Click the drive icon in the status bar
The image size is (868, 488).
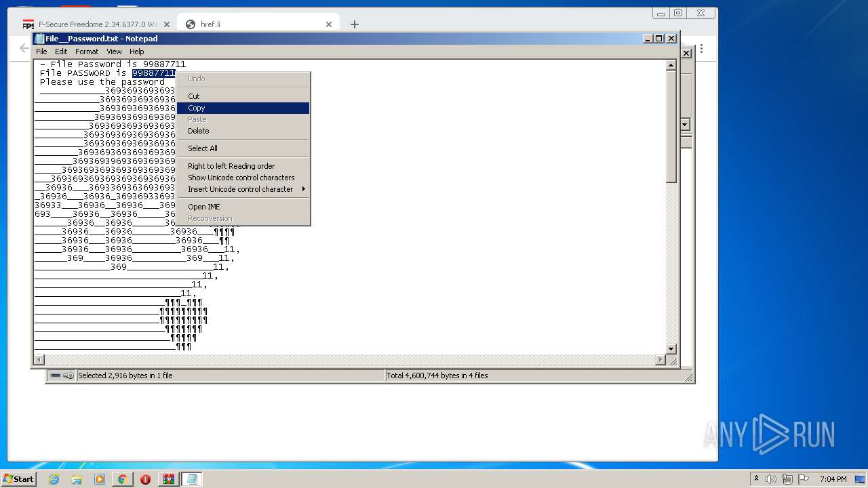[56, 375]
